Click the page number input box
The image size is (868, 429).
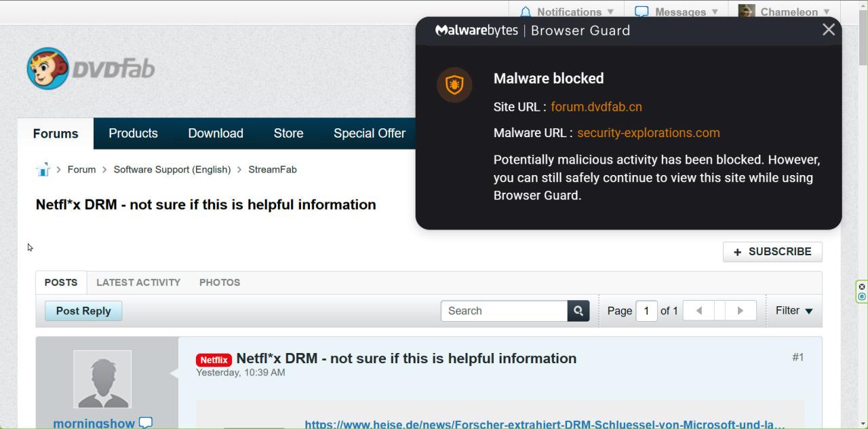pos(646,311)
